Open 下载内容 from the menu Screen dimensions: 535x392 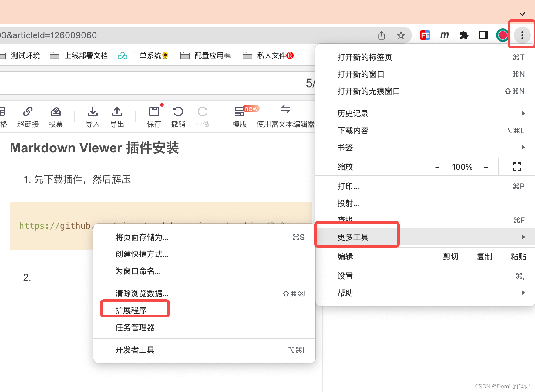pos(425,131)
